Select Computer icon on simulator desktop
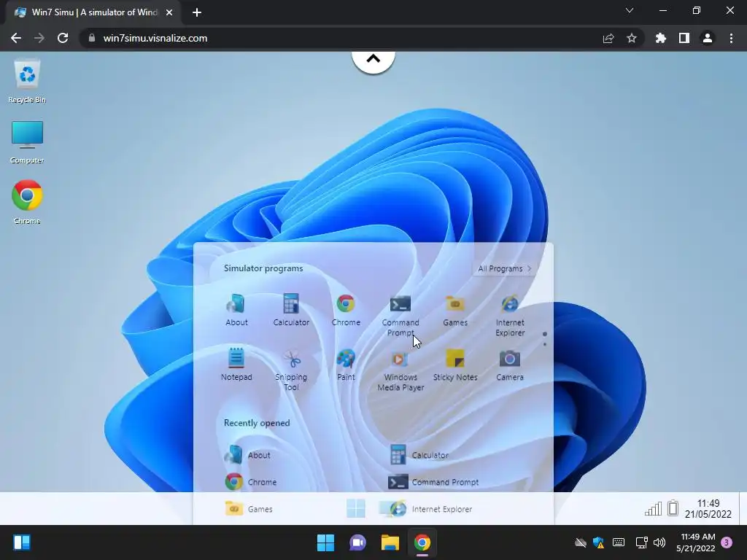Viewport: 747px width, 560px height. tap(27, 142)
